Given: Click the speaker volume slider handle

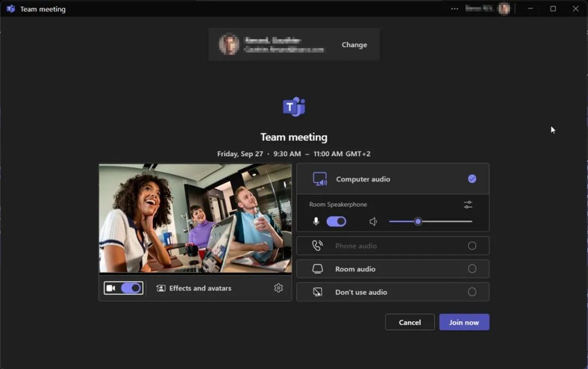Looking at the screenshot, I should [418, 221].
